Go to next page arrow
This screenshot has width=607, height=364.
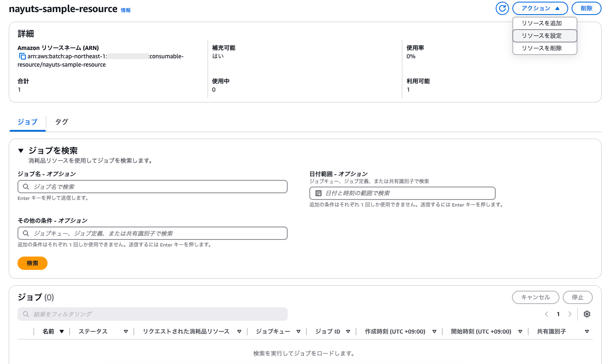[x=570, y=314]
